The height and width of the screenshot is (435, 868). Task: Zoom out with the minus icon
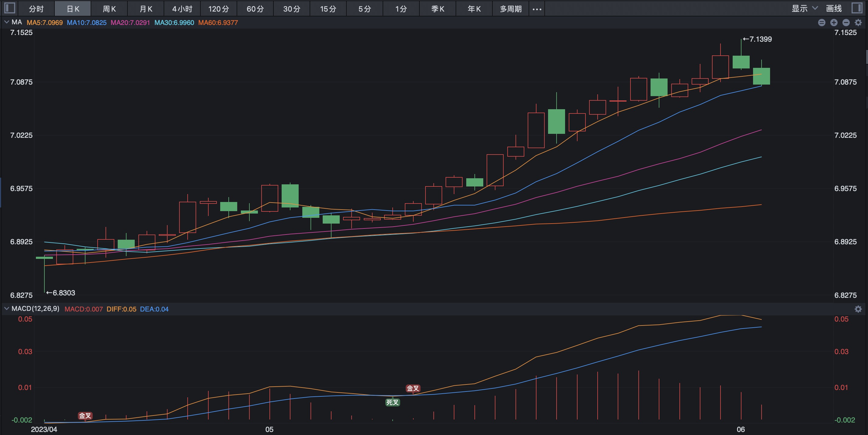[846, 23]
